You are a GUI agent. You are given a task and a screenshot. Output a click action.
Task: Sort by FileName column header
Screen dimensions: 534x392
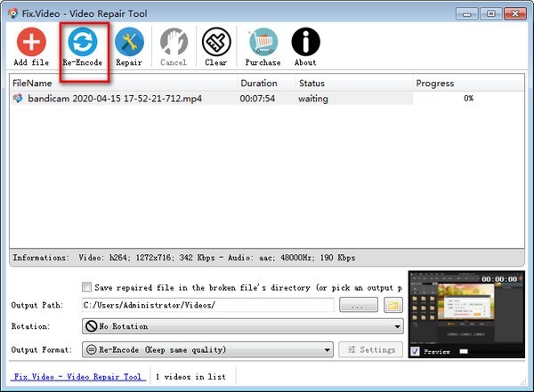point(124,83)
